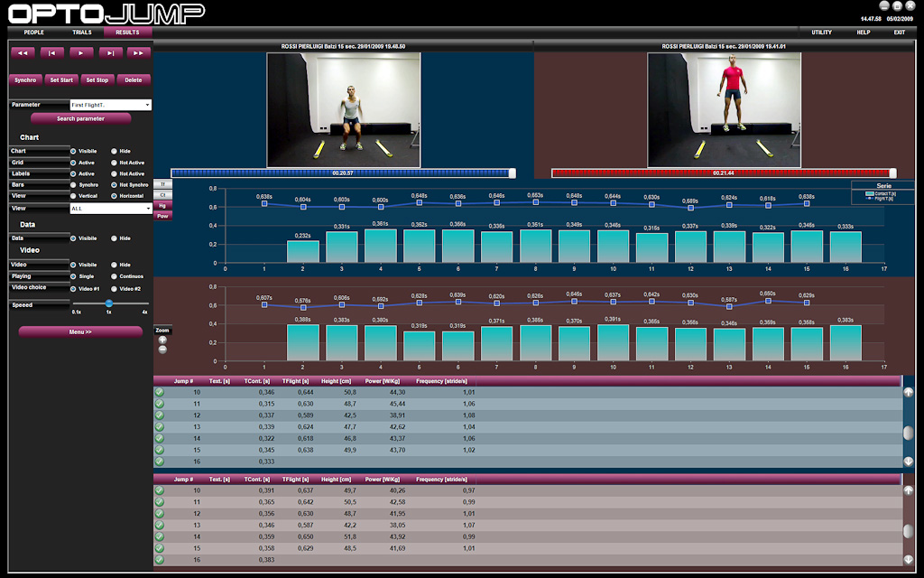Click the blue table's scroll down arrow
Image resolution: width=924 pixels, height=578 pixels.
pos(908,461)
